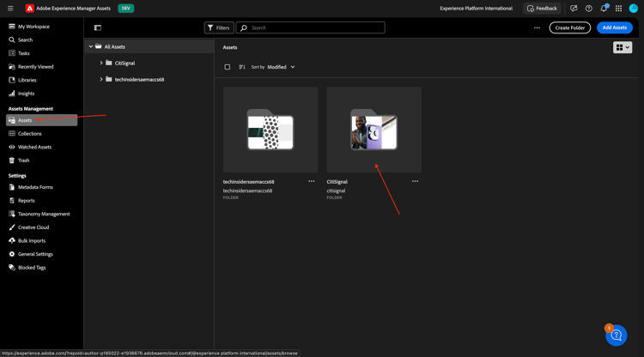Click the DEV environment badge
The image size is (644, 357).
pos(125,9)
